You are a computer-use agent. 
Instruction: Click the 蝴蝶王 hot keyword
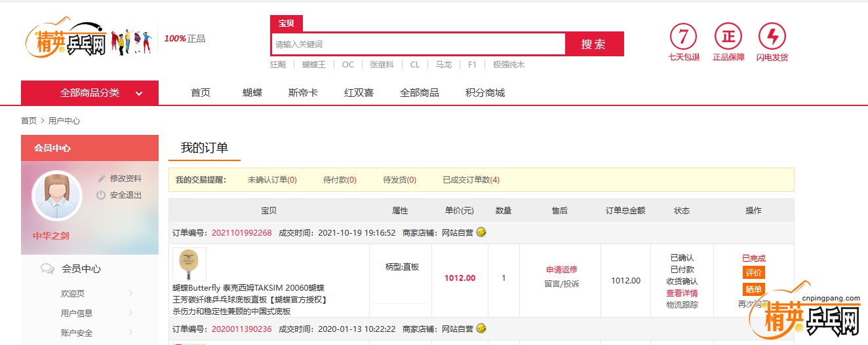coord(313,65)
